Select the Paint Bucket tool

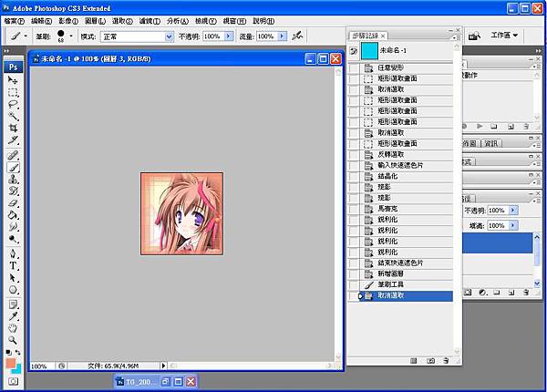click(x=13, y=215)
